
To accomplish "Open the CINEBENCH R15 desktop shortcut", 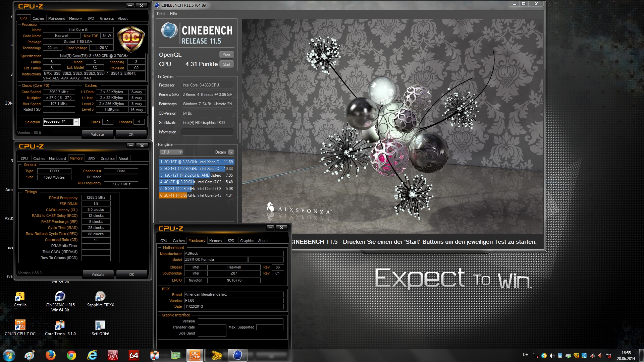I will [x=60, y=301].
